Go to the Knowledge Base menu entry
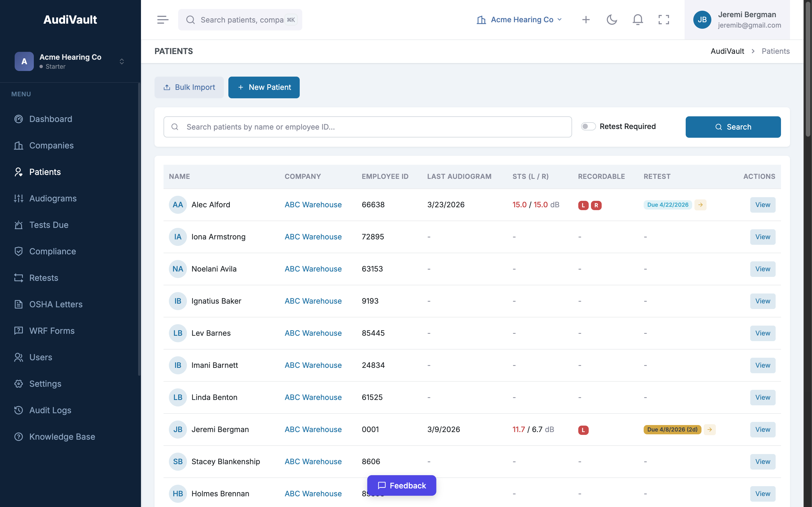812x507 pixels. tap(62, 437)
